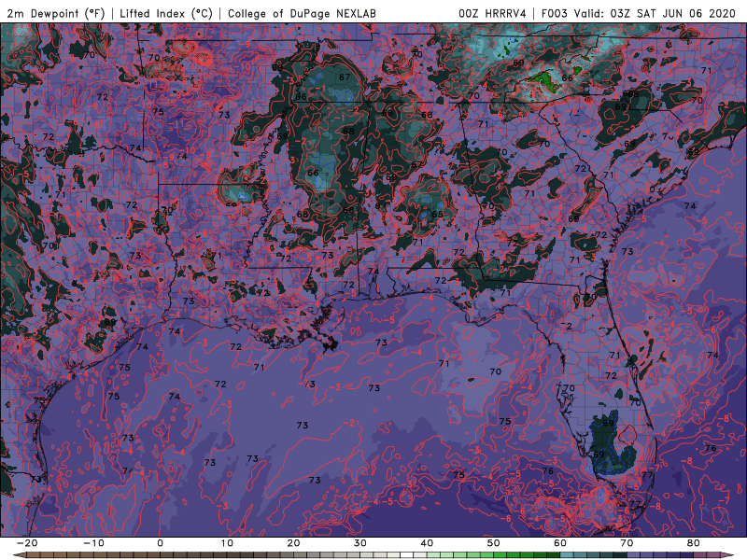Image resolution: width=747 pixels, height=560 pixels.
Task: Click the "2m Dewpoint (°F)" title text
Action: [x=56, y=14]
